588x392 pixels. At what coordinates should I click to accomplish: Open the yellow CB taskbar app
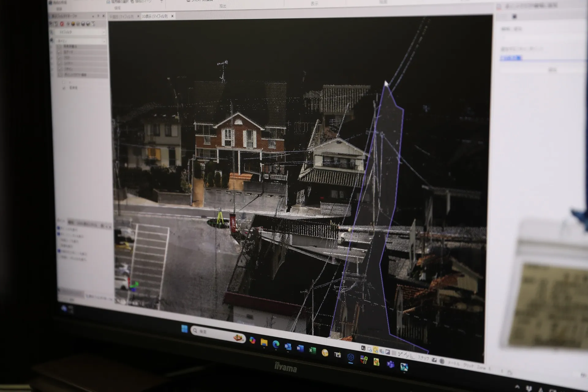(x=376, y=362)
